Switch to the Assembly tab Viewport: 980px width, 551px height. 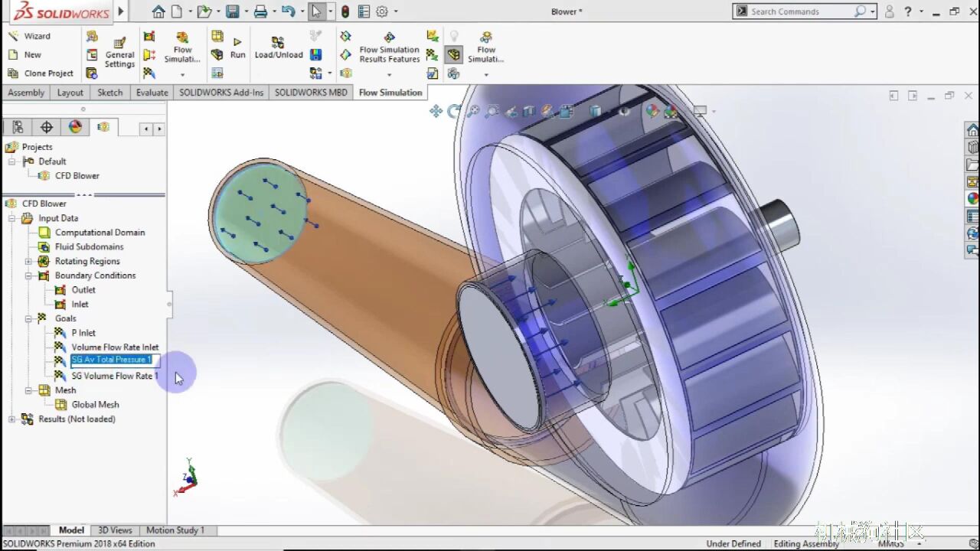26,93
